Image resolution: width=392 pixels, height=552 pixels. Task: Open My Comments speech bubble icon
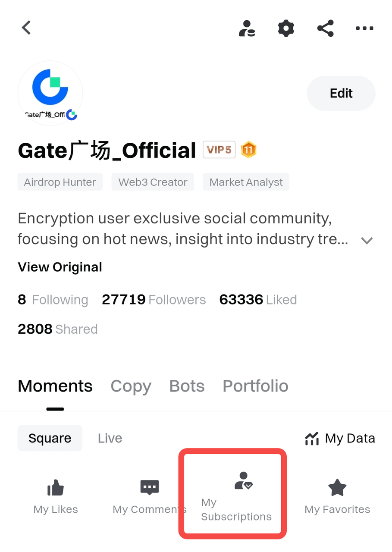pos(150,488)
